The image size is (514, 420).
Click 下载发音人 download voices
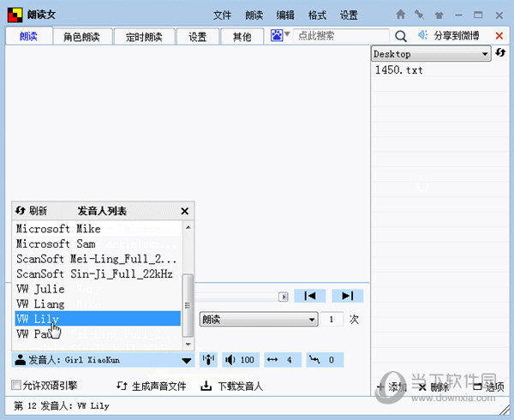point(232,386)
